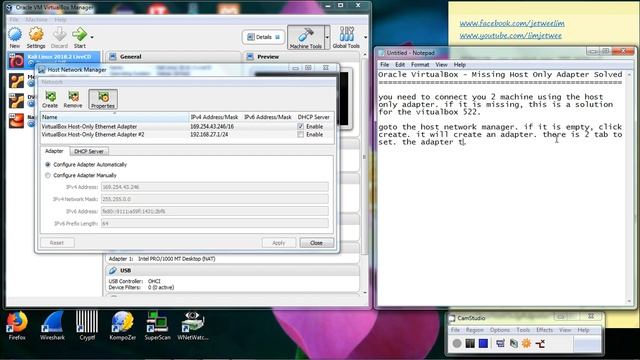Click CamStudio blue stop button
640x360 pixels.
[484, 344]
